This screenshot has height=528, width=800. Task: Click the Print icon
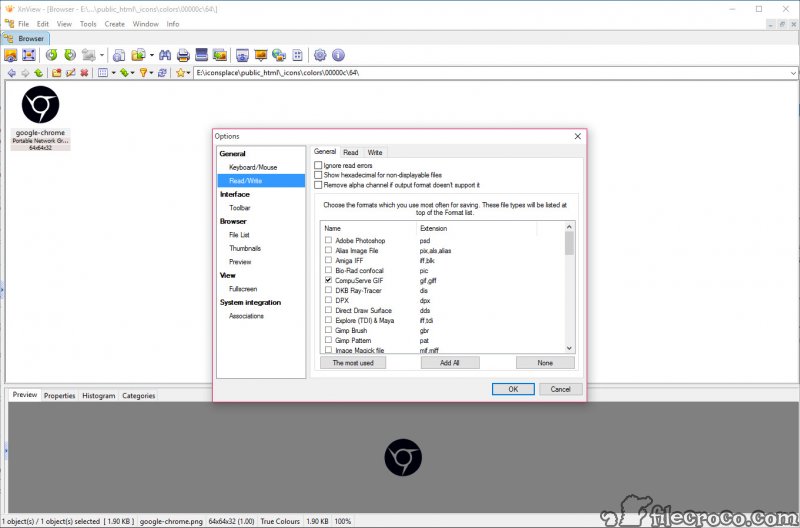point(183,55)
